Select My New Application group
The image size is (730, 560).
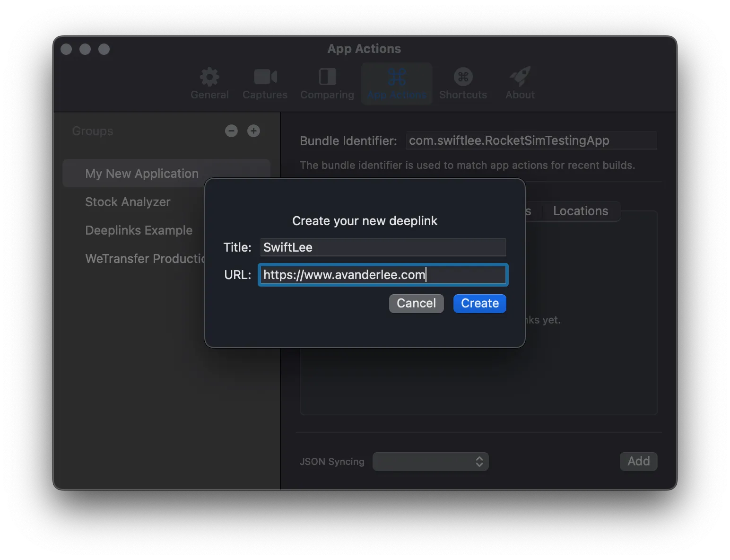point(142,174)
